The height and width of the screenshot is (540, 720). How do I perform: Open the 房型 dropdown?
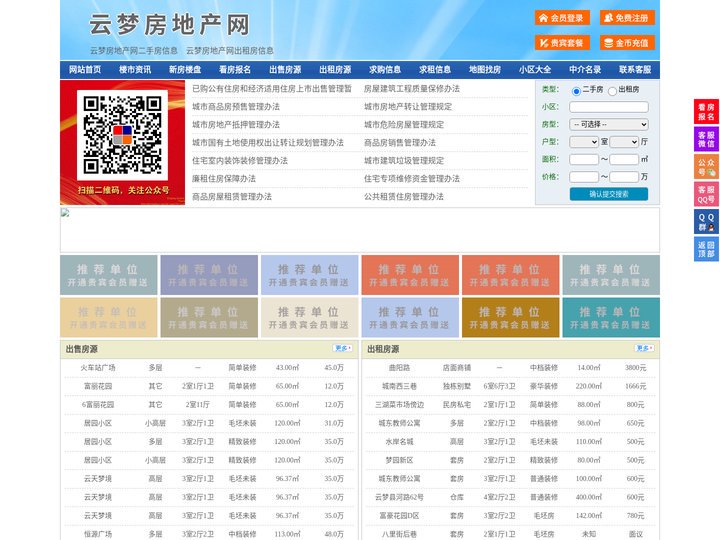609,124
